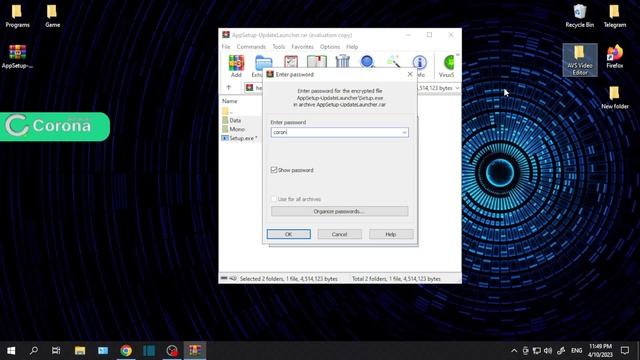Click the View book icon in WinRAR toolbar
The width and height of the screenshot is (640, 360).
point(317,62)
